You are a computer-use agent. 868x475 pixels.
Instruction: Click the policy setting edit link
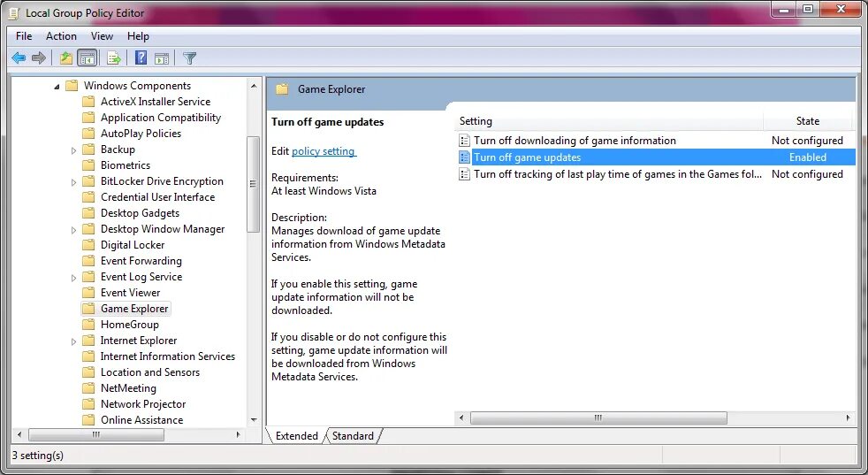[324, 151]
